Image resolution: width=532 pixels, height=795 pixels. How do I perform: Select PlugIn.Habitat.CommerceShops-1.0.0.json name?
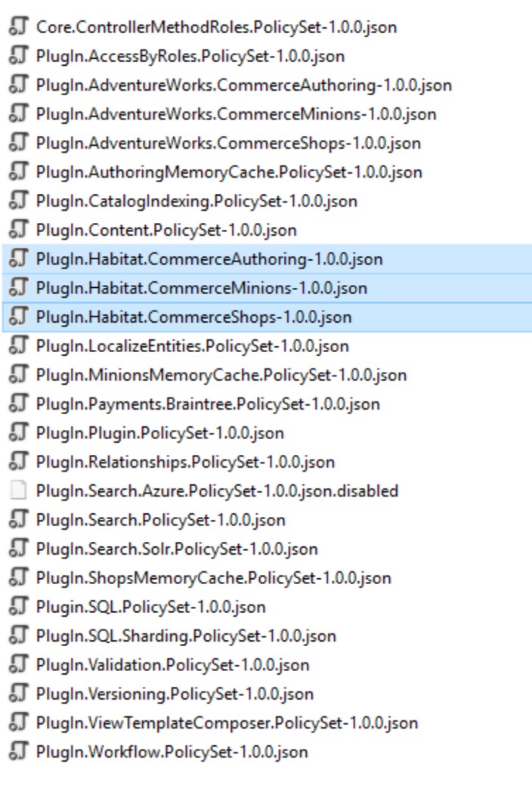tap(193, 317)
